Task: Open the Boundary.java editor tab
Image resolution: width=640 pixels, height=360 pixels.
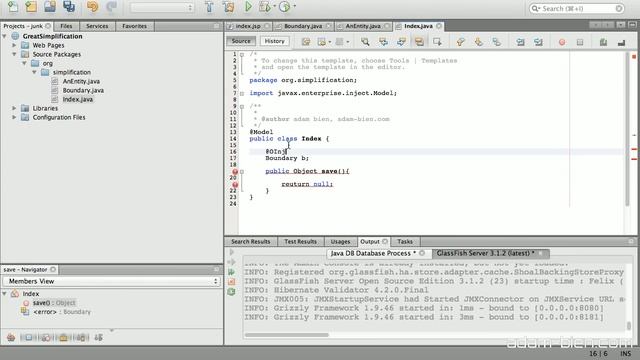Action: pos(303,26)
